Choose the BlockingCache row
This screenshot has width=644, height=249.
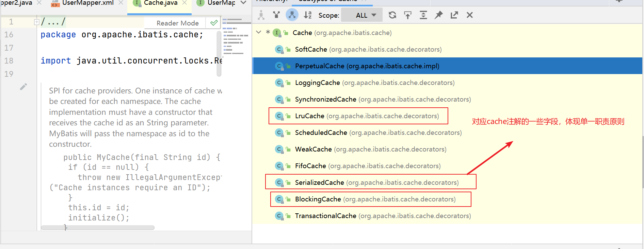point(447,199)
